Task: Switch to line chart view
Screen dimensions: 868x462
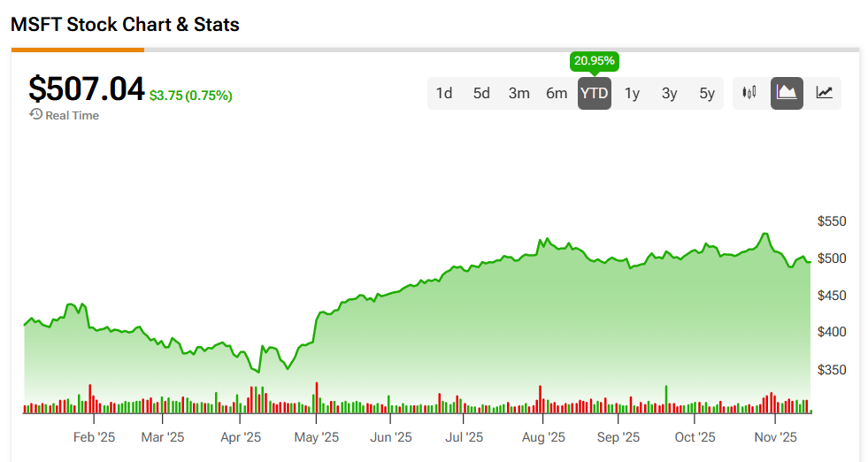Action: coord(824,93)
